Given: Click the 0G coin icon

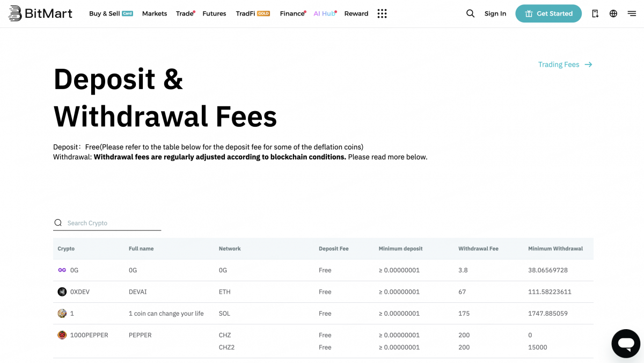Looking at the screenshot, I should [x=62, y=270].
